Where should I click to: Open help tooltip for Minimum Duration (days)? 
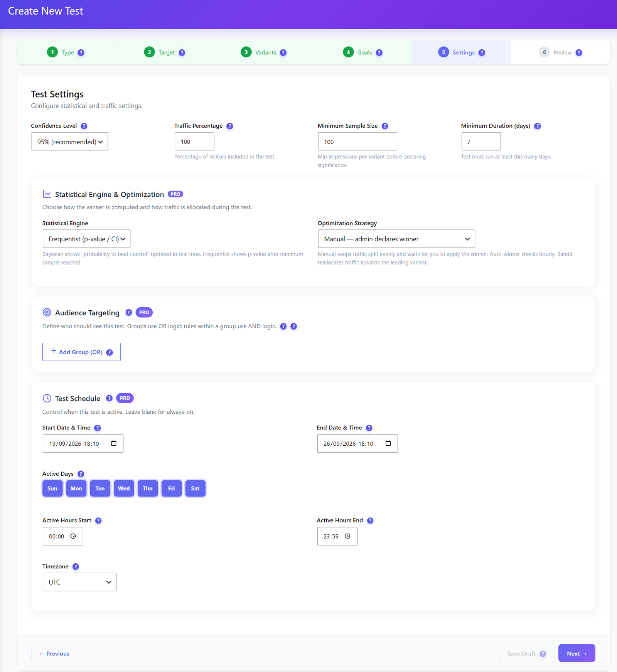[x=538, y=126]
